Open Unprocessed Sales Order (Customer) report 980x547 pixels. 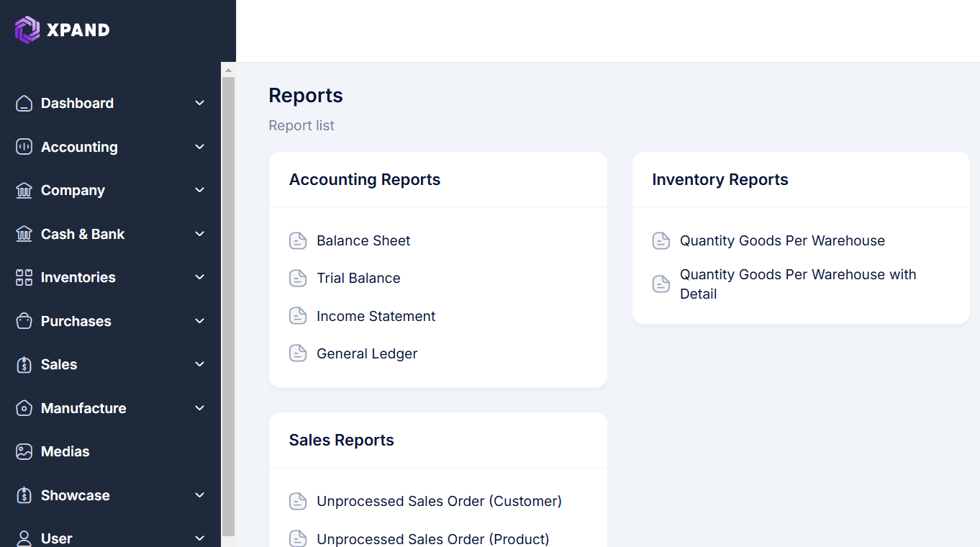[439, 501]
